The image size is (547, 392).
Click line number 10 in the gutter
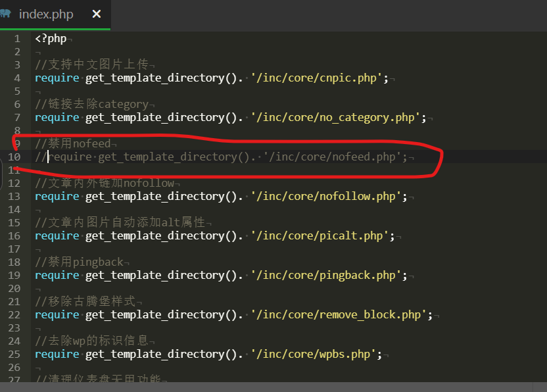pyautogui.click(x=14, y=157)
